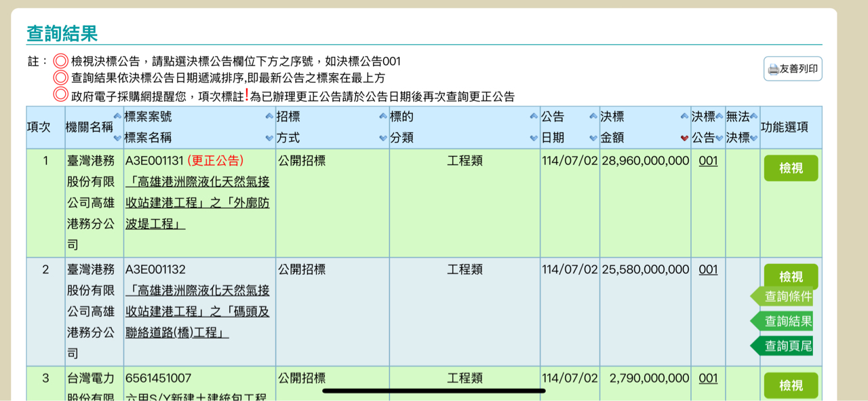Viewport: 868px width, 401px height.
Task: Open award notice 001 for item 2
Action: (708, 269)
